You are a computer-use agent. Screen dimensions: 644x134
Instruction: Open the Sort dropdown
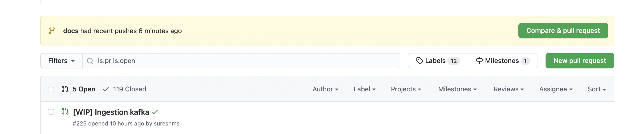[597, 89]
